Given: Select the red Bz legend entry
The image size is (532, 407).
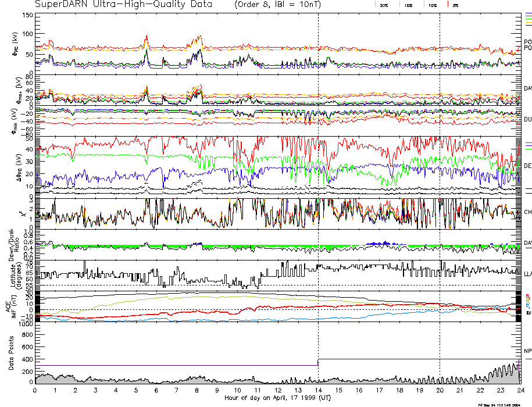Looking at the screenshot, I should 527,295.
